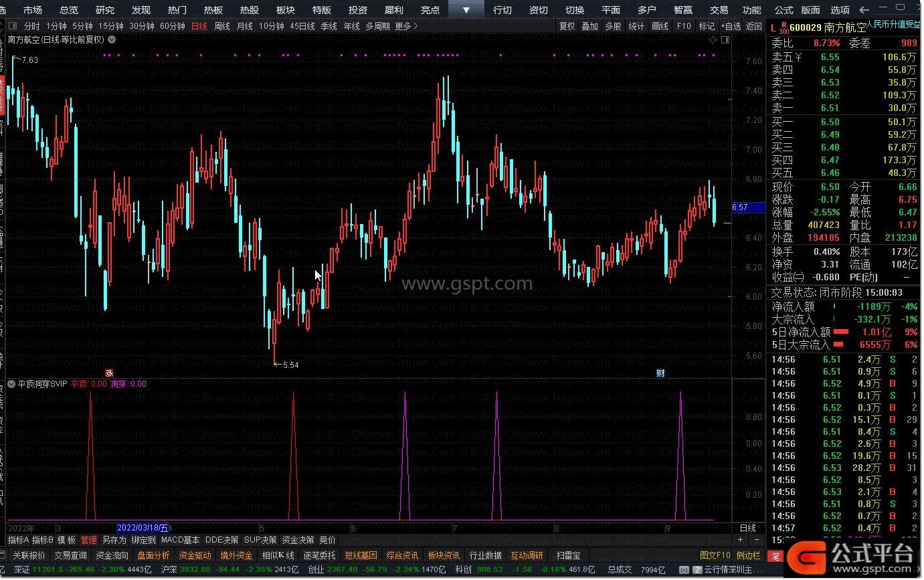Open the 南方航空 chart title dropdown arrow

point(112,39)
